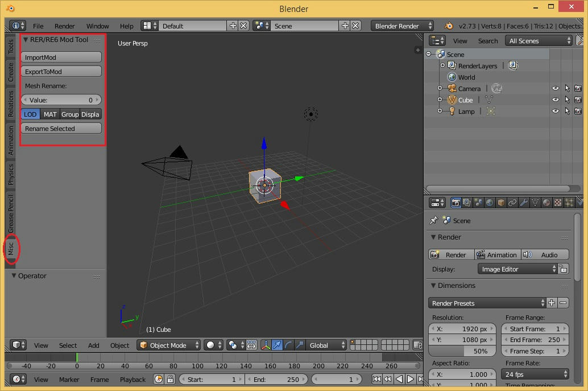Click the timeline play forward button

pyautogui.click(x=411, y=379)
